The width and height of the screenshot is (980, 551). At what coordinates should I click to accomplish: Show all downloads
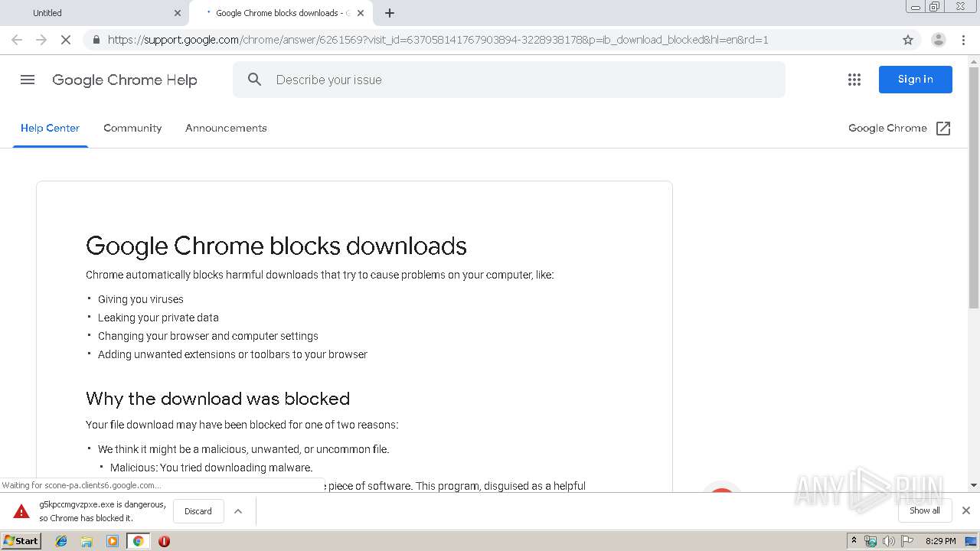tap(924, 510)
